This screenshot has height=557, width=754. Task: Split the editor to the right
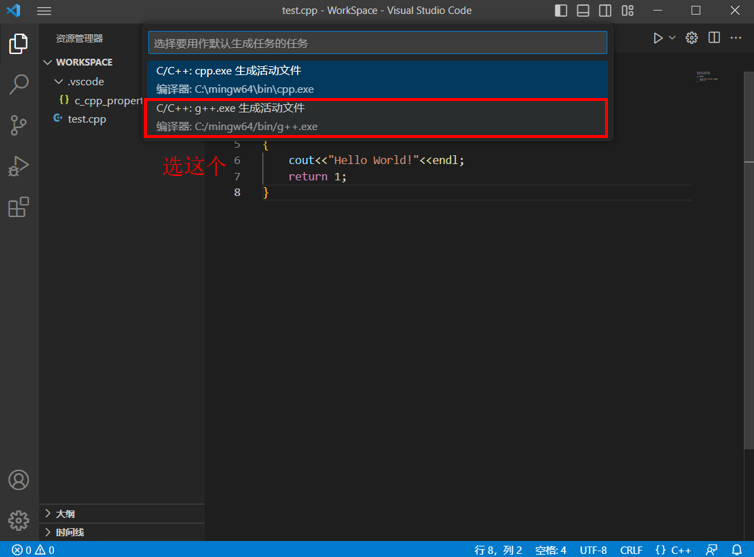click(x=714, y=38)
